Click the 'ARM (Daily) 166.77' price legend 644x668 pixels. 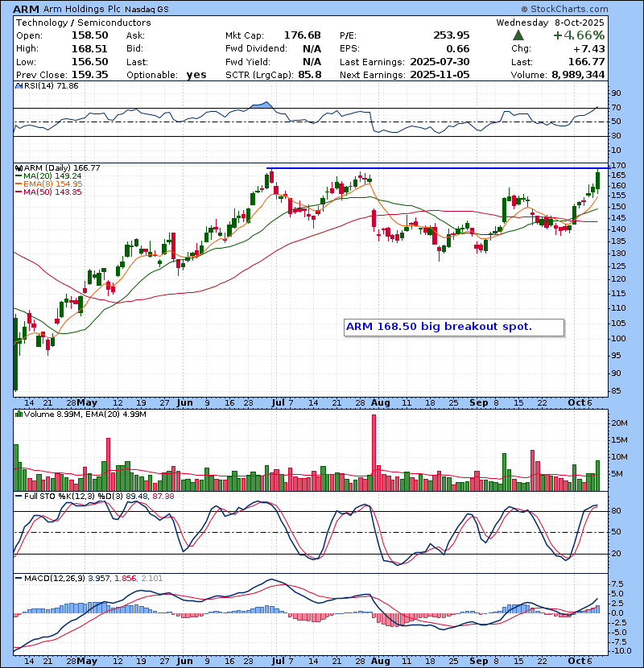pyautogui.click(x=62, y=168)
